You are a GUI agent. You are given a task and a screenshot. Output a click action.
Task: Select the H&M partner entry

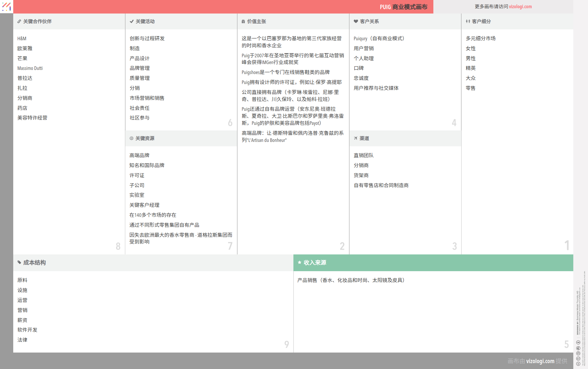pyautogui.click(x=22, y=38)
